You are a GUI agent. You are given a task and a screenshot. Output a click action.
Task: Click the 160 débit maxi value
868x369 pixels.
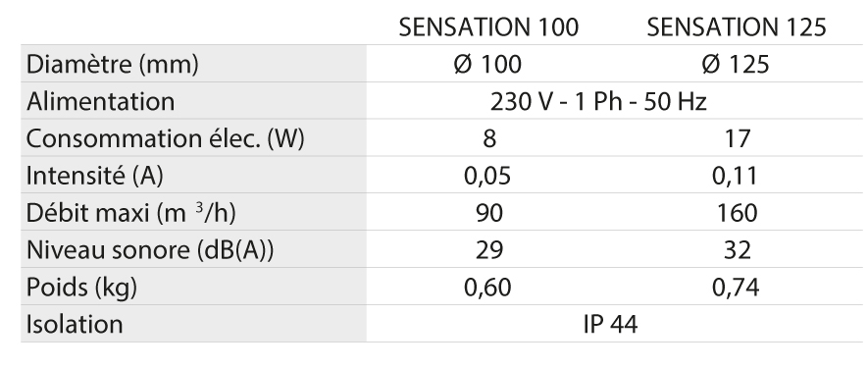click(x=737, y=213)
